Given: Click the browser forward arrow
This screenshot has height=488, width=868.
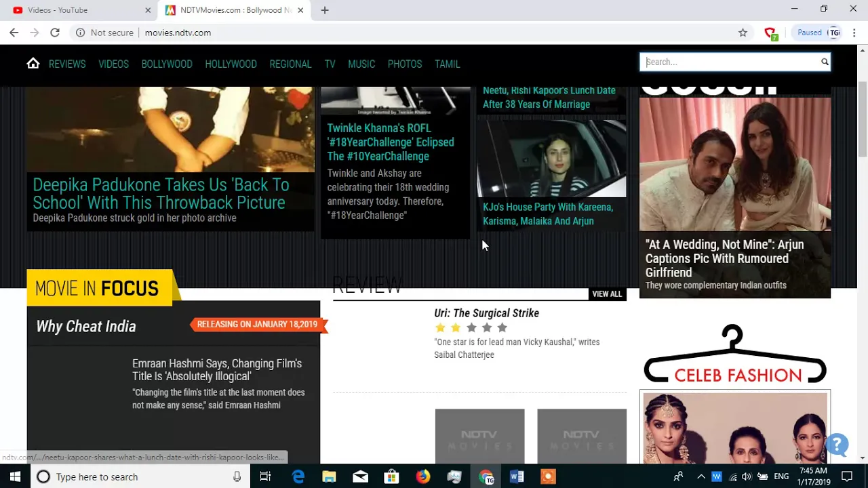Looking at the screenshot, I should 35,33.
